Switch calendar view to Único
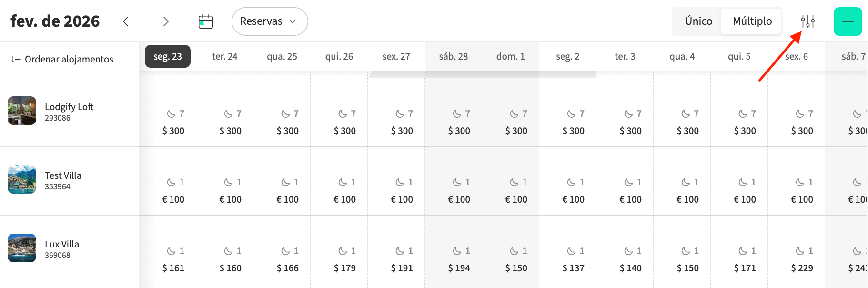This screenshot has width=868, height=288. point(698,21)
